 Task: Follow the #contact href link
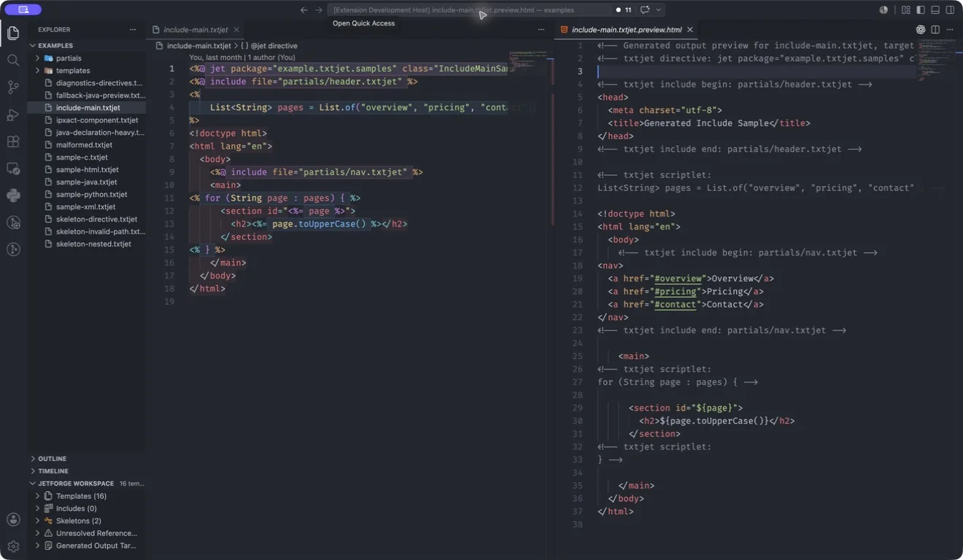pos(676,305)
